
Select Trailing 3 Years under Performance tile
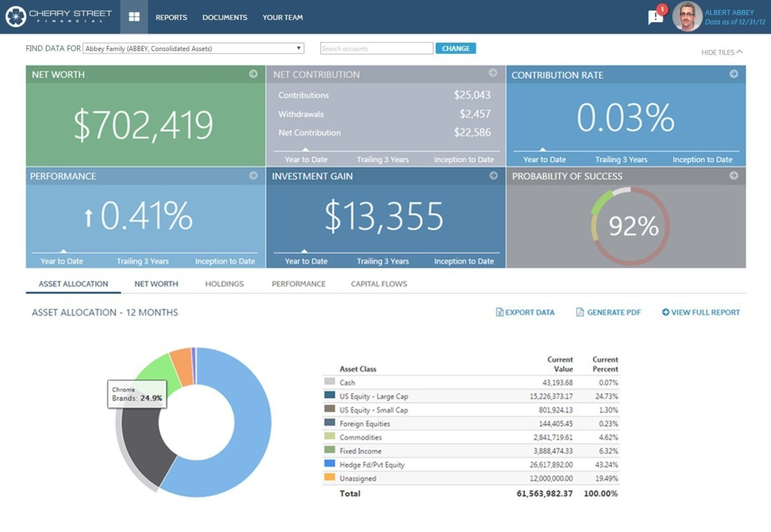point(143,261)
